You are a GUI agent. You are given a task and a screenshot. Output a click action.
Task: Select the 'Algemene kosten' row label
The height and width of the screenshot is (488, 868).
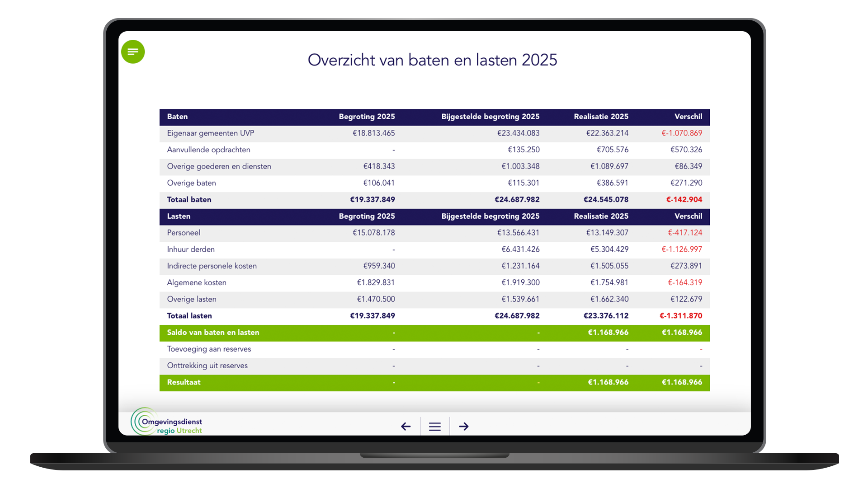[x=197, y=282]
